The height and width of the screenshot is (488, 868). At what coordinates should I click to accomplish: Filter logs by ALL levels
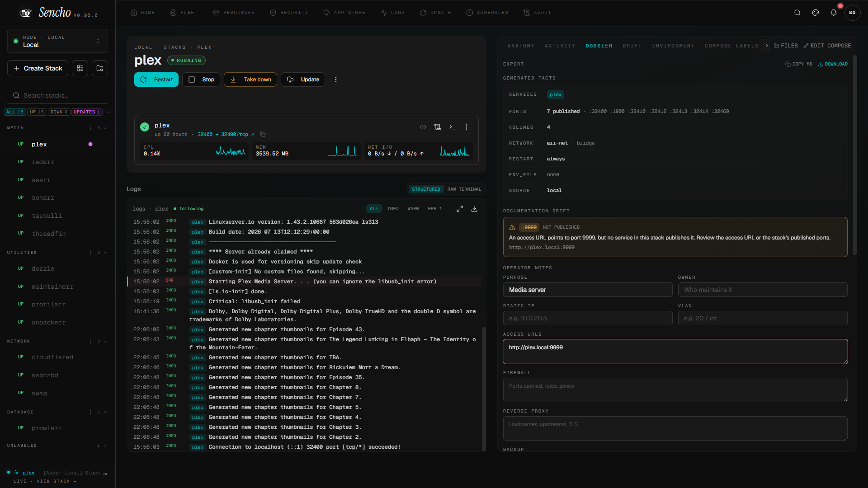coord(374,209)
